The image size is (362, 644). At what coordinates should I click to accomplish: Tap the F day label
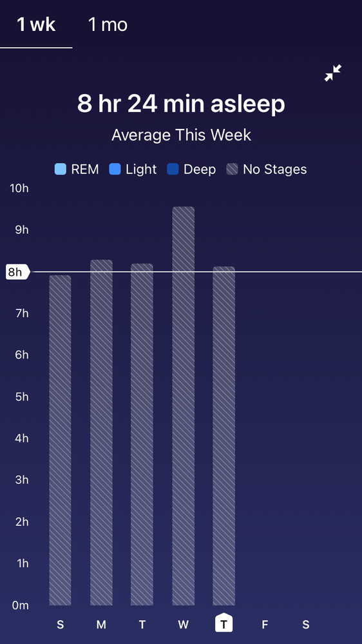pyautogui.click(x=265, y=625)
